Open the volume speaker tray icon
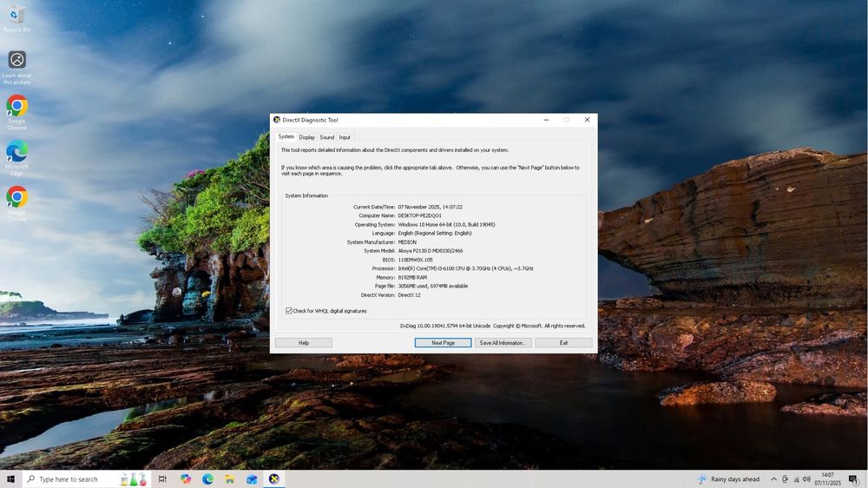The height and width of the screenshot is (488, 868). (806, 479)
